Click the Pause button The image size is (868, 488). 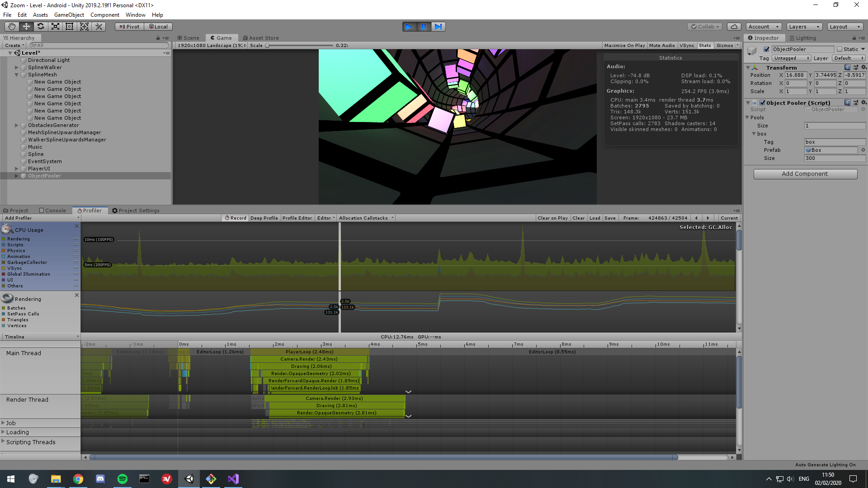[424, 27]
